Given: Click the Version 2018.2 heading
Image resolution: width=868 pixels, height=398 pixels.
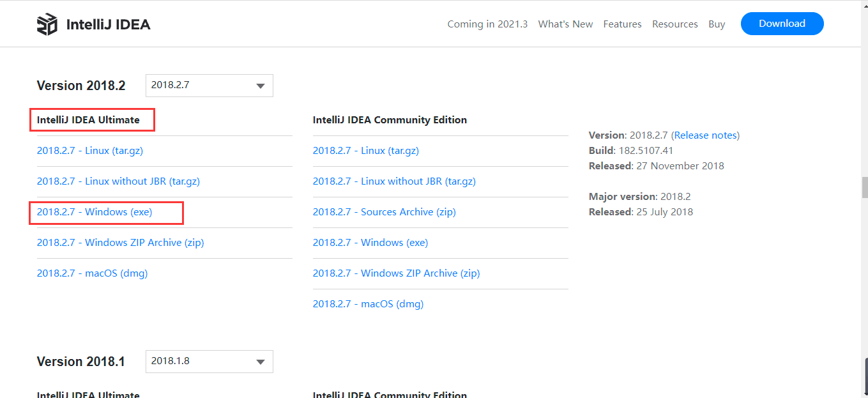Looking at the screenshot, I should pos(81,86).
